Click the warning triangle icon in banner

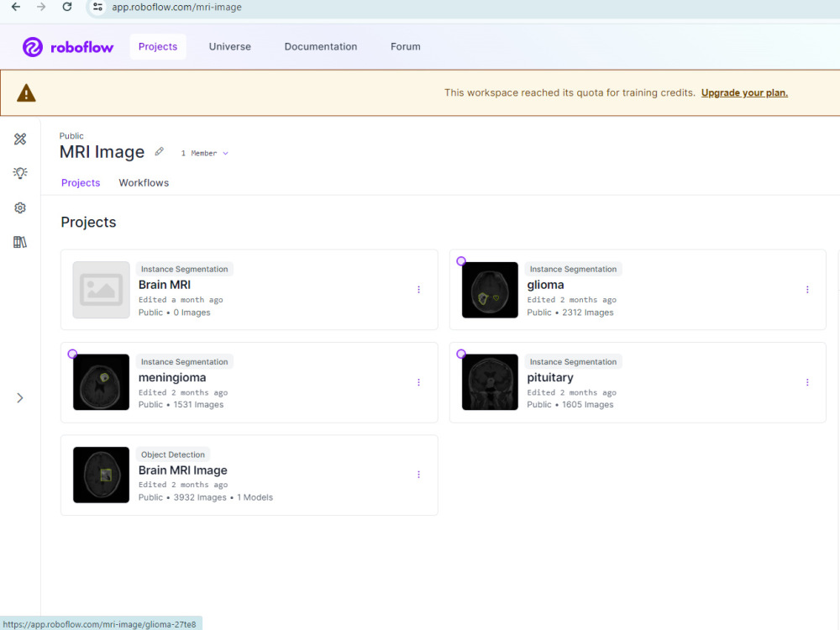click(26, 93)
